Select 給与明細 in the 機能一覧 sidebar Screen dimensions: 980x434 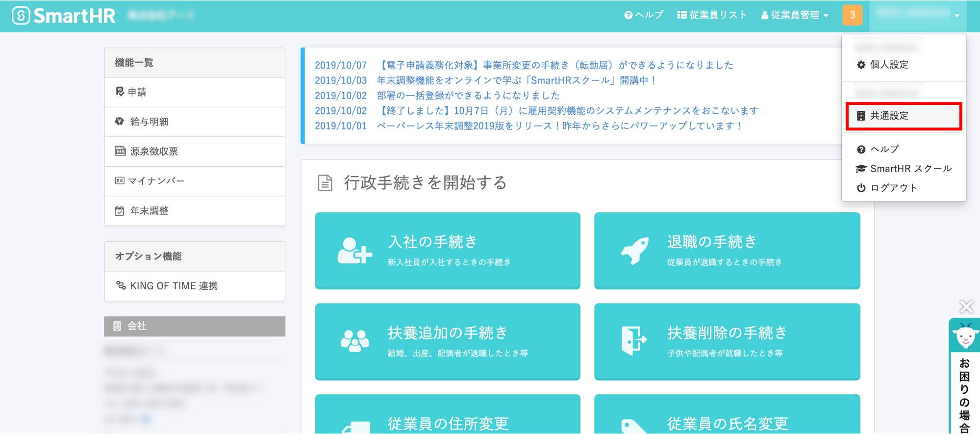[195, 122]
